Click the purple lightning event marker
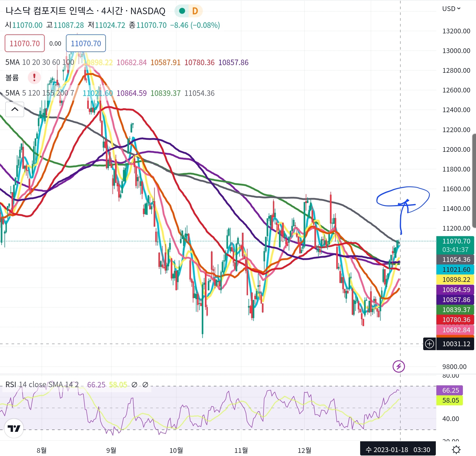The width and height of the screenshot is (476, 456). [x=399, y=366]
